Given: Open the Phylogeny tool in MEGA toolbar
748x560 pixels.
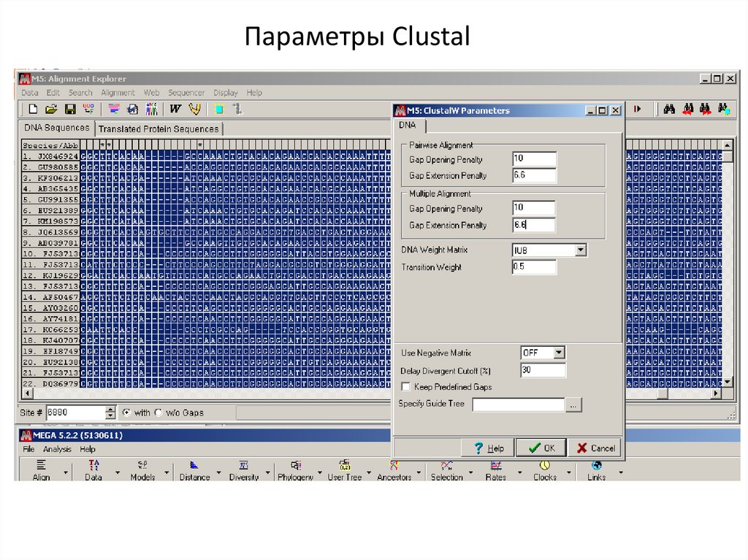Looking at the screenshot, I should click(x=295, y=469).
